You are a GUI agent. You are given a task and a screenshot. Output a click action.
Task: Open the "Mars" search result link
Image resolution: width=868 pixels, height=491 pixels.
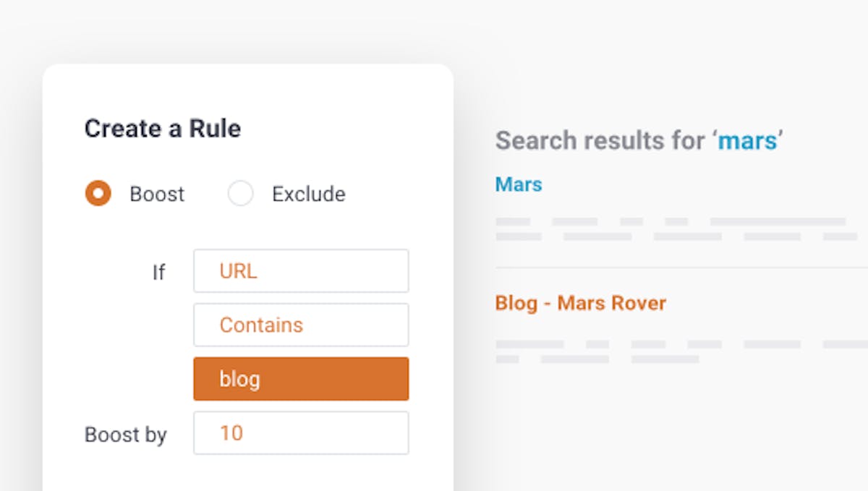[x=519, y=184]
